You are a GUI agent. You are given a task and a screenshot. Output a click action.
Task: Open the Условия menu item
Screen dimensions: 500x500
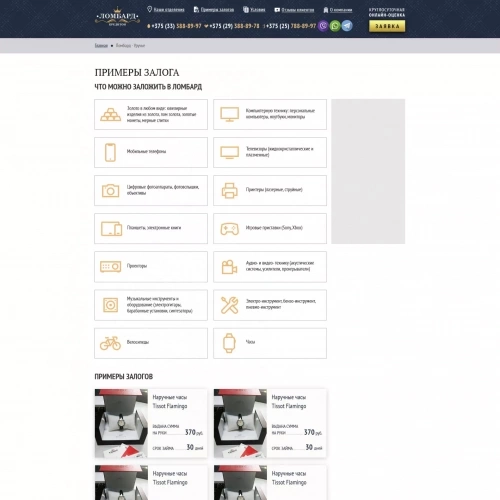pyautogui.click(x=257, y=10)
